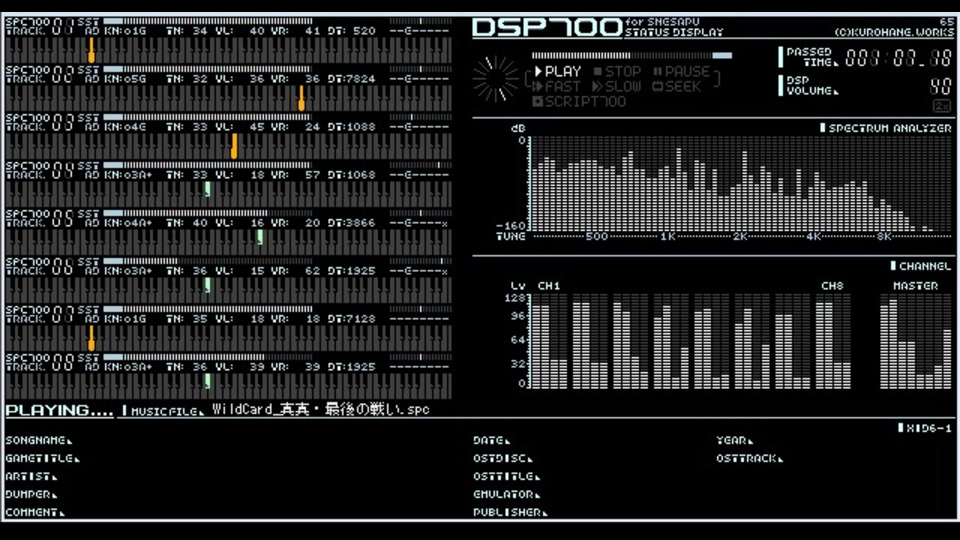Image resolution: width=960 pixels, height=540 pixels.
Task: Click the OSTTITLE field label
Action: [x=506, y=476]
